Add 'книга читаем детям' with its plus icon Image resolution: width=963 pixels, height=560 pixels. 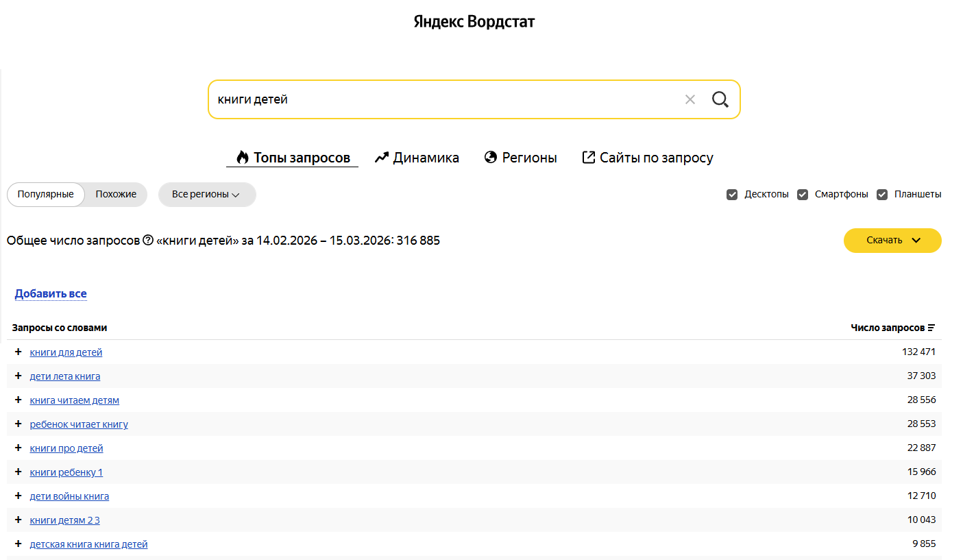coord(19,400)
